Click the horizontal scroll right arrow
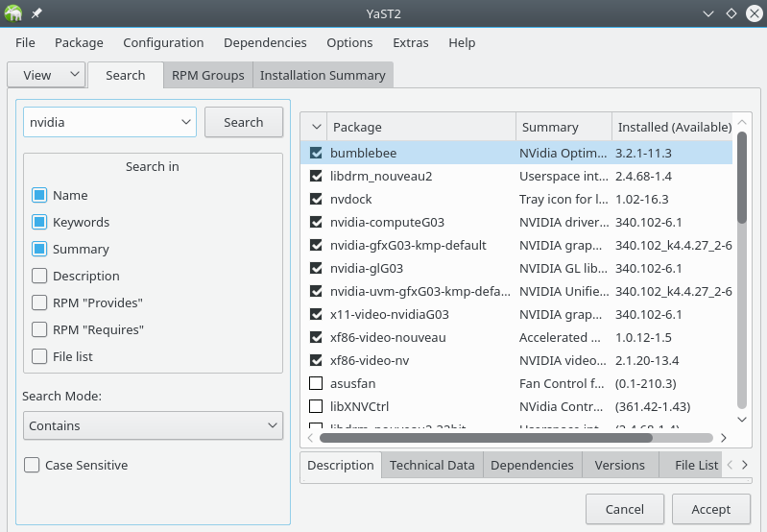 (x=724, y=438)
